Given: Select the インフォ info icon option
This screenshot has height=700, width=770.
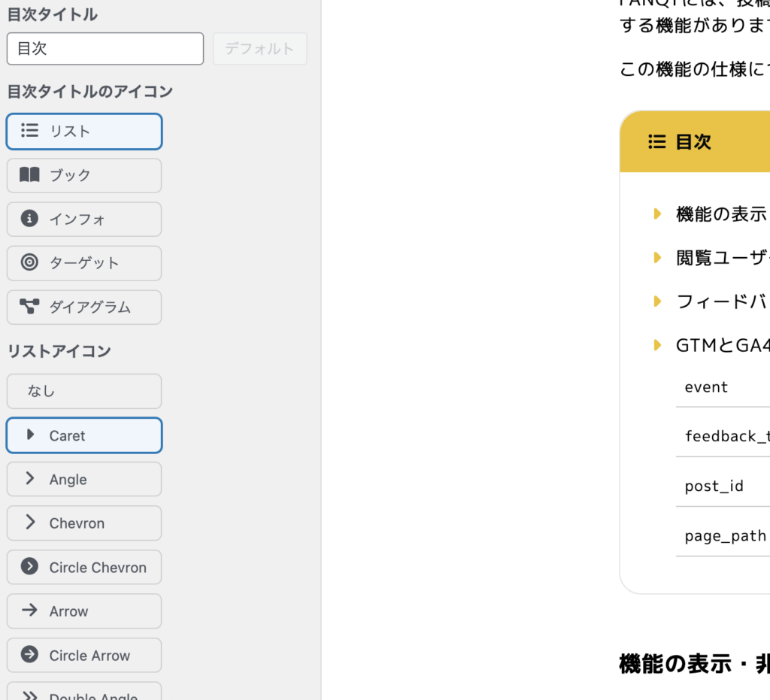Looking at the screenshot, I should [x=83, y=220].
